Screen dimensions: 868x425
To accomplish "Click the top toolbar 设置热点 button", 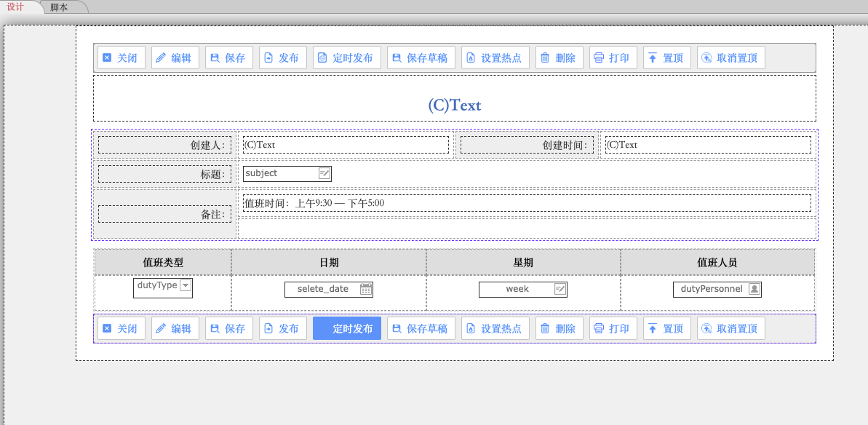I will (x=495, y=57).
